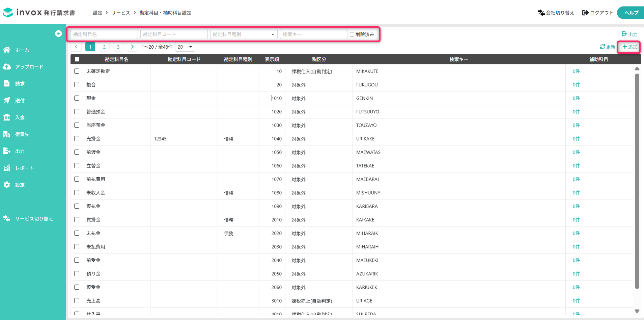
Task: Click search key TATEKAE
Action: pyautogui.click(x=365, y=166)
